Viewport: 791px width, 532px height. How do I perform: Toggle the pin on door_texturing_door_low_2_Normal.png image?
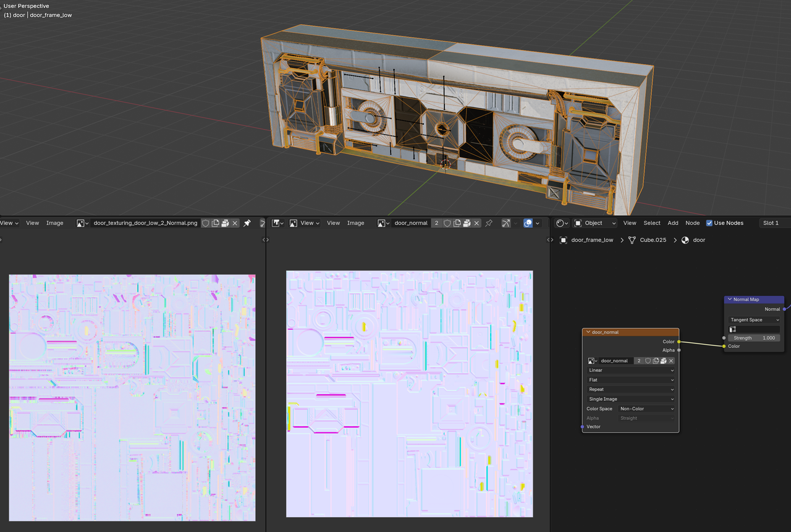[x=247, y=223]
